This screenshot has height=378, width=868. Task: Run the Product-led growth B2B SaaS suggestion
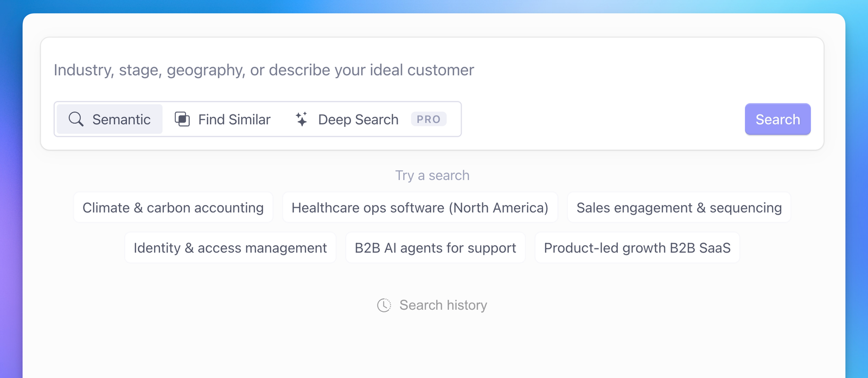pyautogui.click(x=637, y=248)
